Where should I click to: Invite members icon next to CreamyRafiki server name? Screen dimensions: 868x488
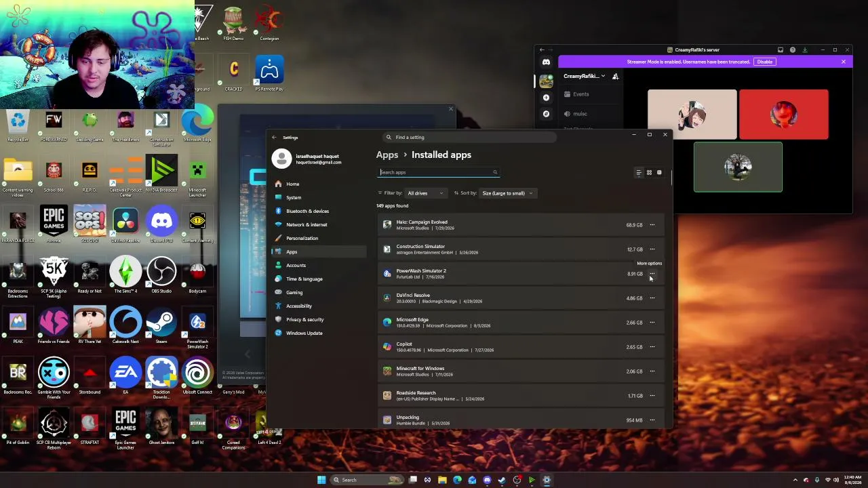click(615, 77)
